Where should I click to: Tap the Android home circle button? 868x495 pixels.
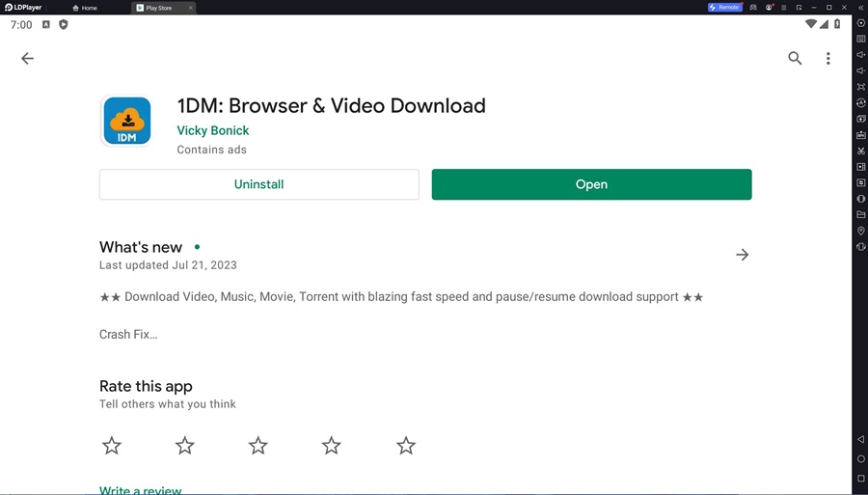pos(861,458)
